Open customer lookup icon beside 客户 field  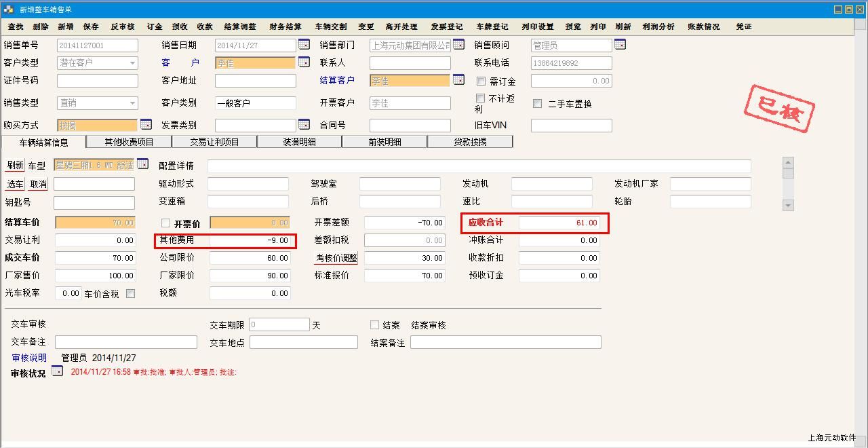pyautogui.click(x=304, y=62)
